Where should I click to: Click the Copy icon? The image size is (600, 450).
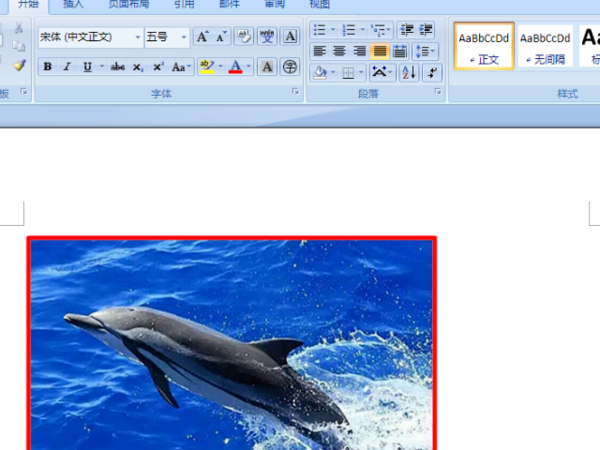tap(18, 46)
